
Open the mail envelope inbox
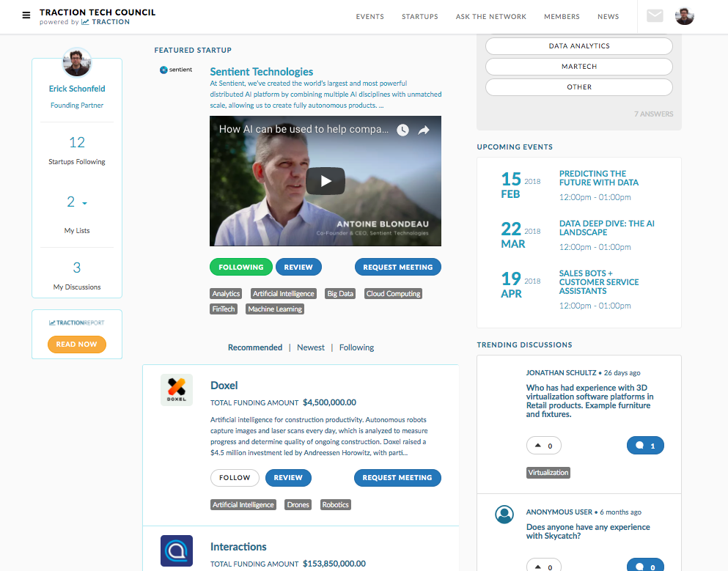coord(654,15)
